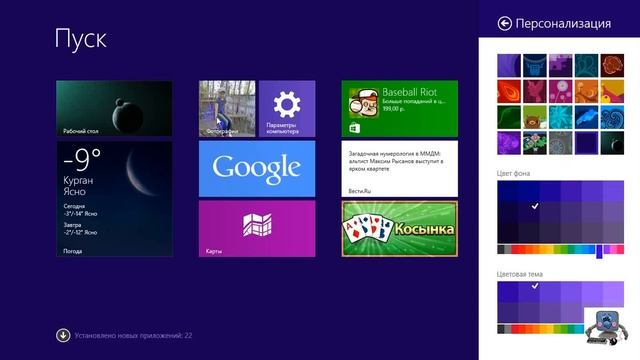Viewport: 640px width, 360px height.
Task: Pick the cyan floral background pattern
Action: click(560, 117)
